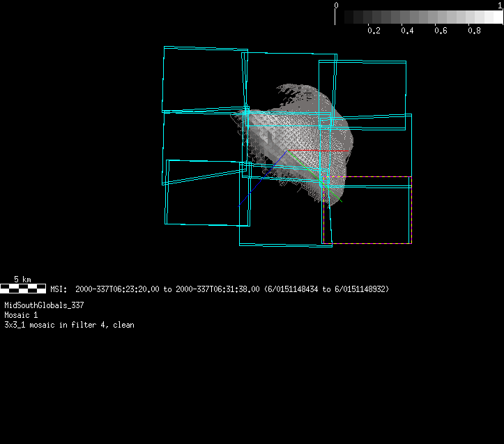Click the MSI time range text
504x444 pixels.
[x=220, y=289]
